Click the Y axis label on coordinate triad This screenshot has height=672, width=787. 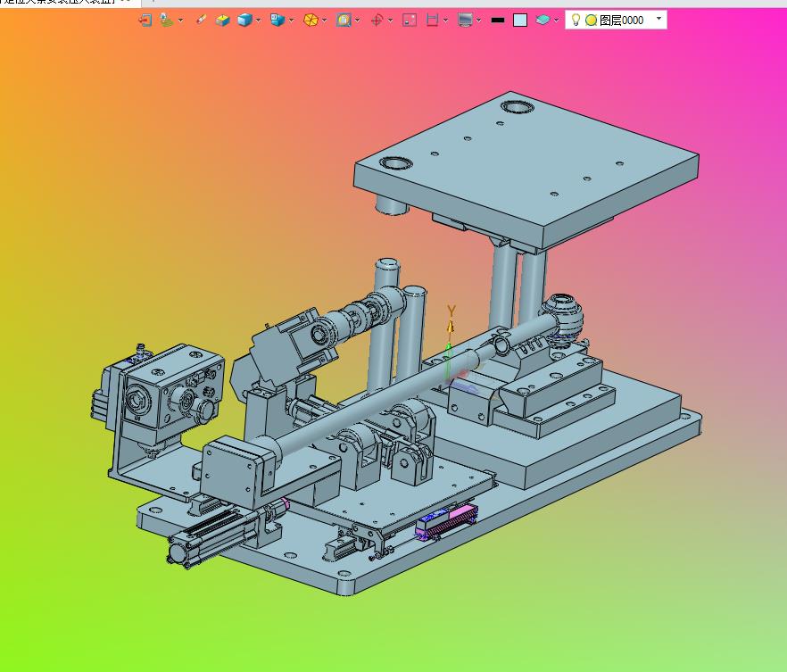coord(451,311)
